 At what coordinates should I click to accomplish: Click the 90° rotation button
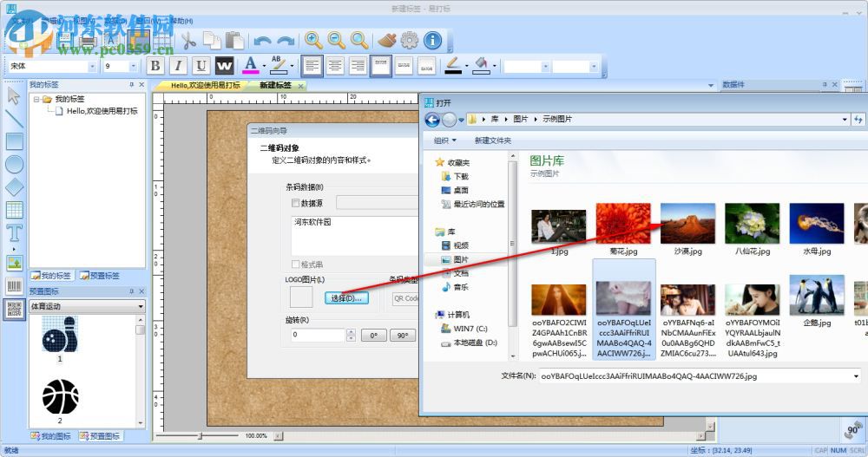coord(403,336)
